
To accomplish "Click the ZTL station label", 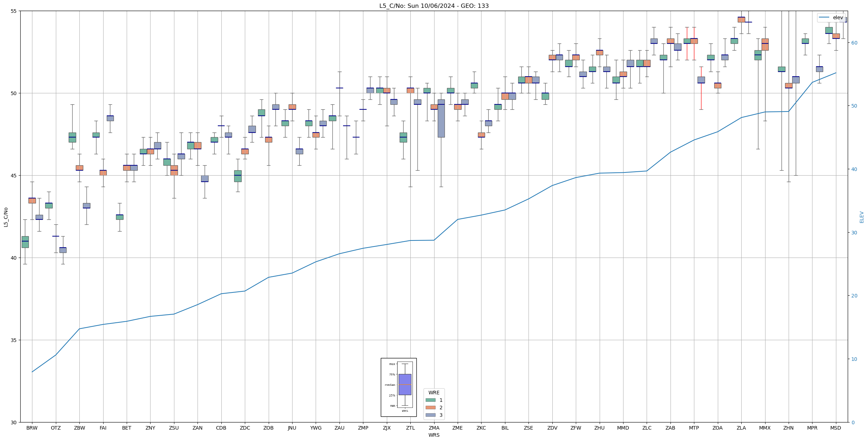I will pyautogui.click(x=410, y=428).
